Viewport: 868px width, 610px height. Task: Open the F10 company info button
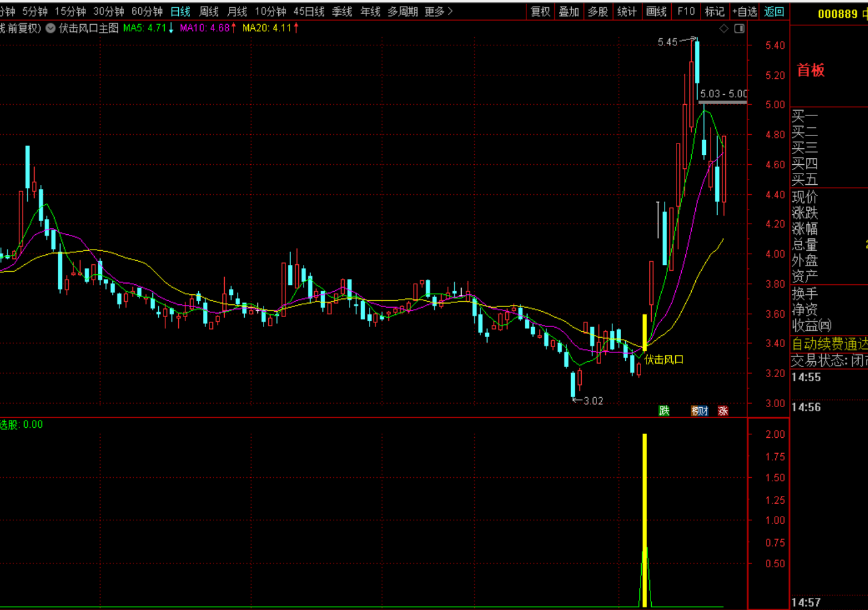pos(686,11)
